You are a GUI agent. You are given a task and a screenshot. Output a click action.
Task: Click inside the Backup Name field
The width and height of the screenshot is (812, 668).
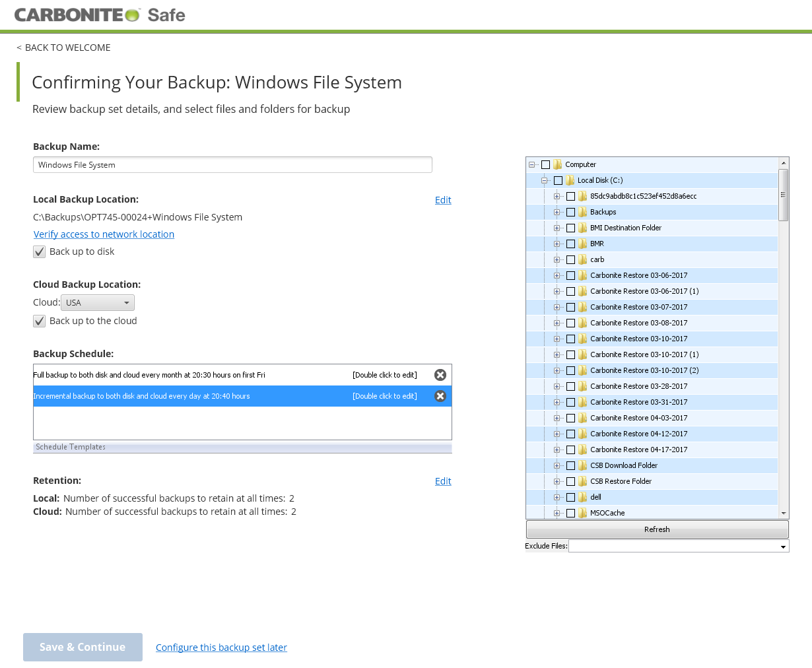pos(232,164)
